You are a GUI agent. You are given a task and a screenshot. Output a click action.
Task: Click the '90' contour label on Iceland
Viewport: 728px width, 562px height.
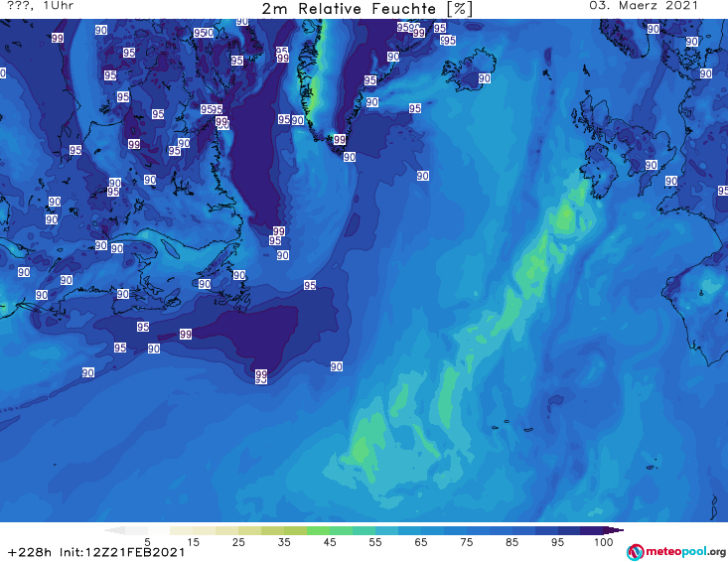click(485, 78)
